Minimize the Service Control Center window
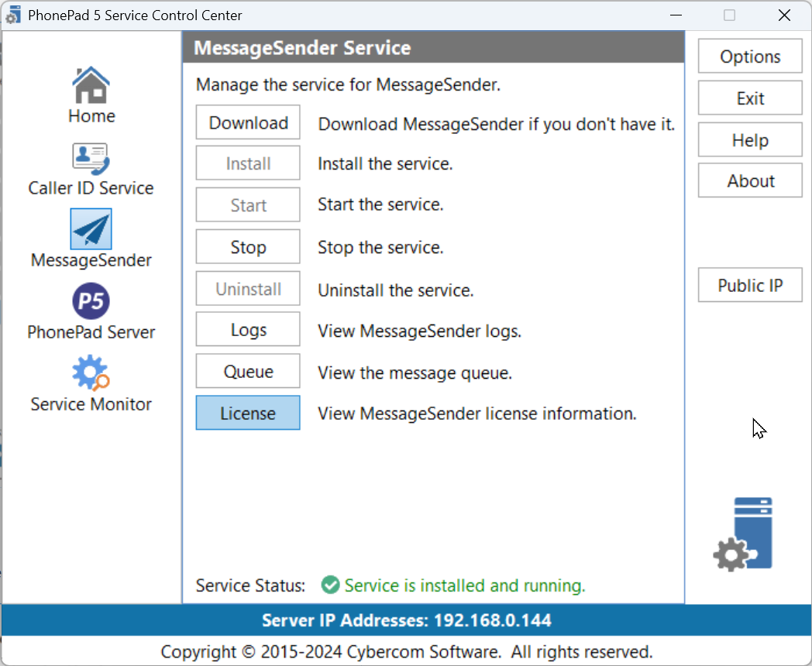This screenshot has height=666, width=812. coord(676,15)
